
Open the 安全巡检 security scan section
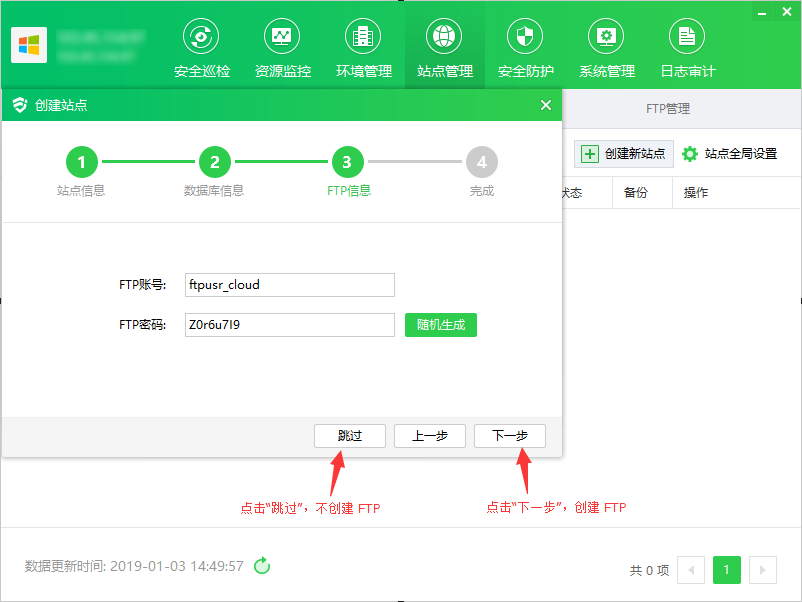pos(202,49)
